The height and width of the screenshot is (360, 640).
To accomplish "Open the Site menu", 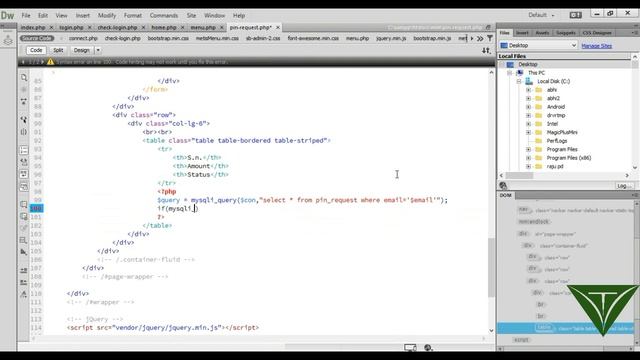I will pos(191,16).
